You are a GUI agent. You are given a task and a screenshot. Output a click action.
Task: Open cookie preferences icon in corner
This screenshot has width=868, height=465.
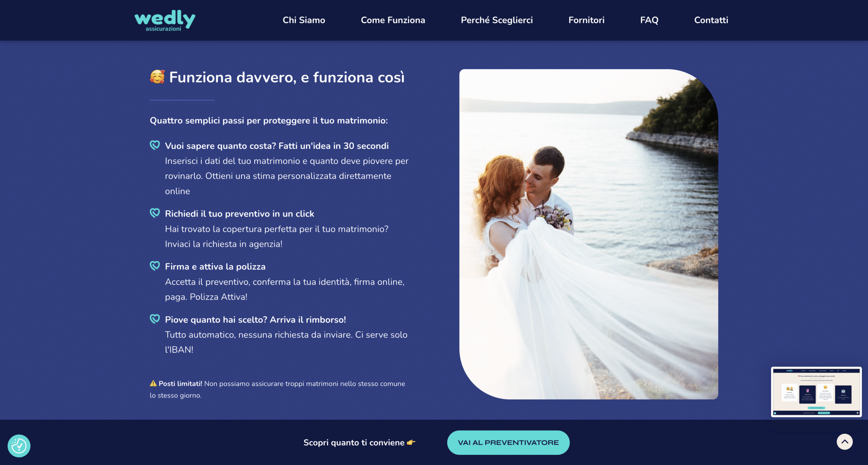[x=19, y=446]
